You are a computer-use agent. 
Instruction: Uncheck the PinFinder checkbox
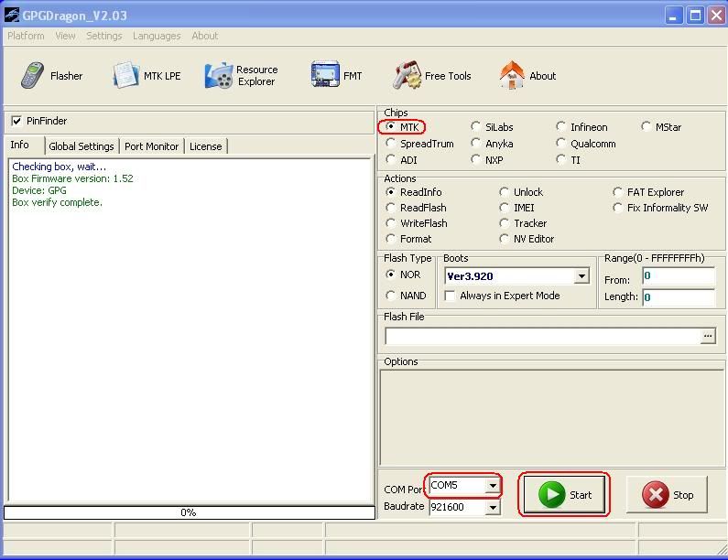click(16, 121)
